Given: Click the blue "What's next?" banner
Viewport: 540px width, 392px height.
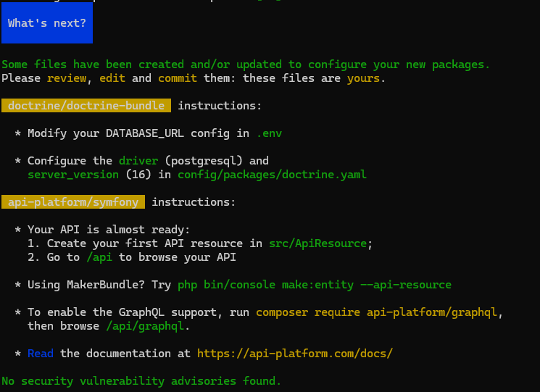Looking at the screenshot, I should (x=47, y=23).
